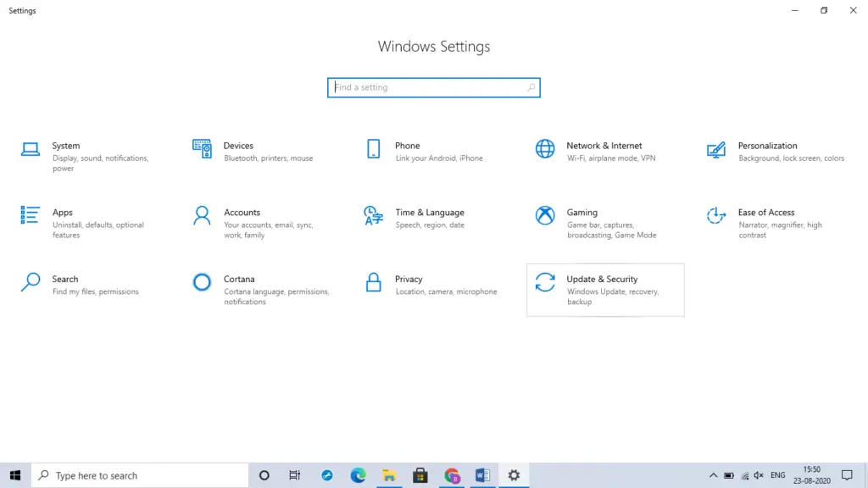Open the Privacy category title
868x488 pixels.
point(409,279)
